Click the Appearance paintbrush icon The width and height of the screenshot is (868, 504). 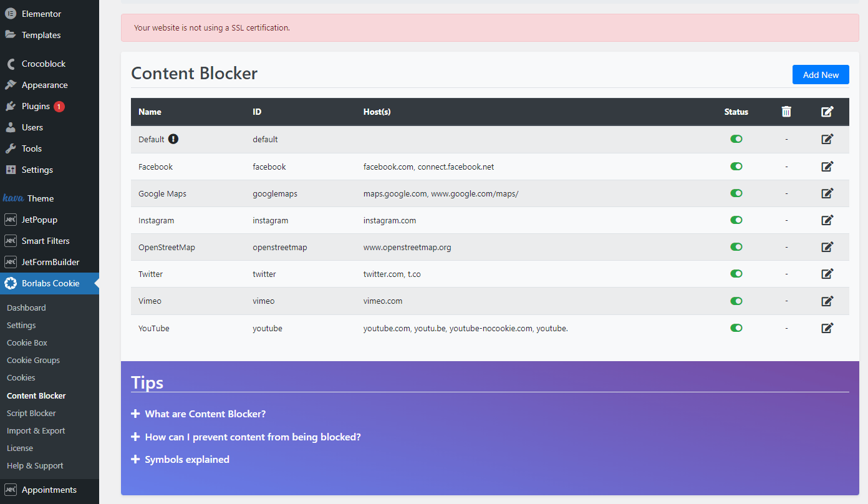pyautogui.click(x=10, y=85)
